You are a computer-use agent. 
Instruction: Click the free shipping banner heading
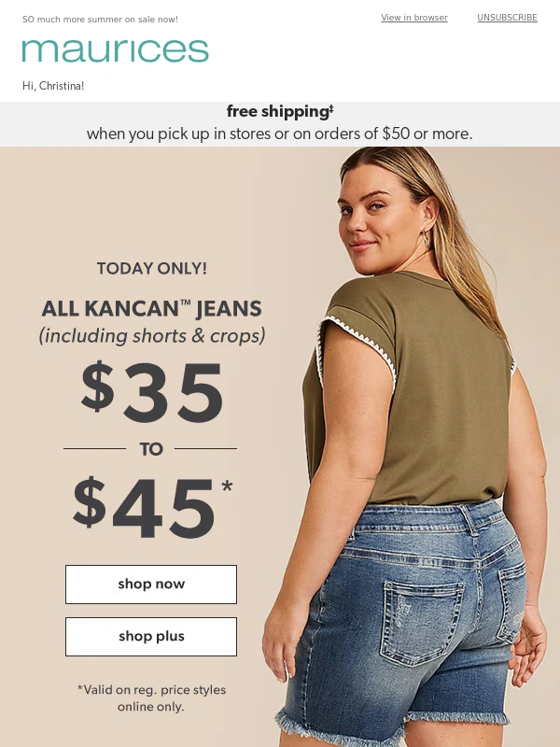click(280, 111)
